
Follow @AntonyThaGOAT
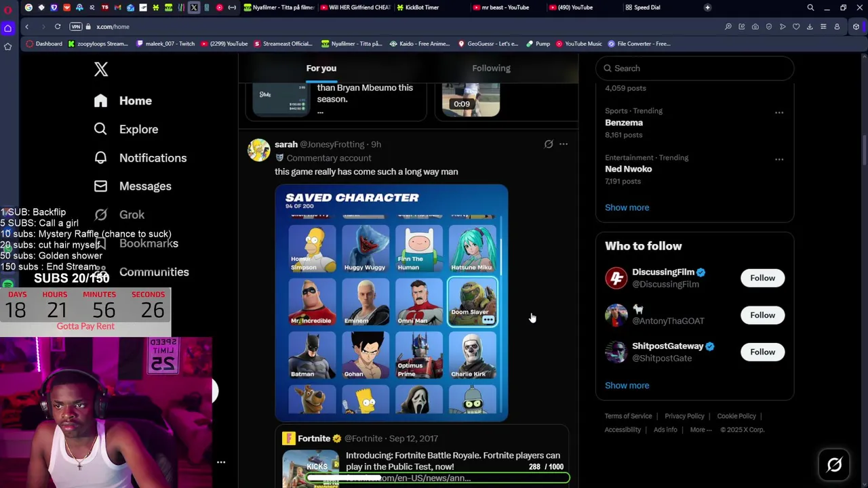(x=762, y=315)
